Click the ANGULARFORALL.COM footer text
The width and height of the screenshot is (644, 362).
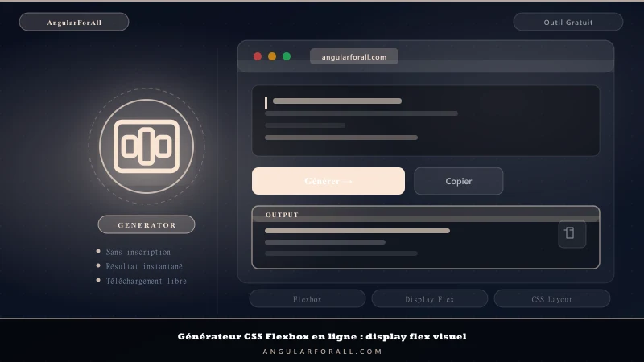coord(323,352)
